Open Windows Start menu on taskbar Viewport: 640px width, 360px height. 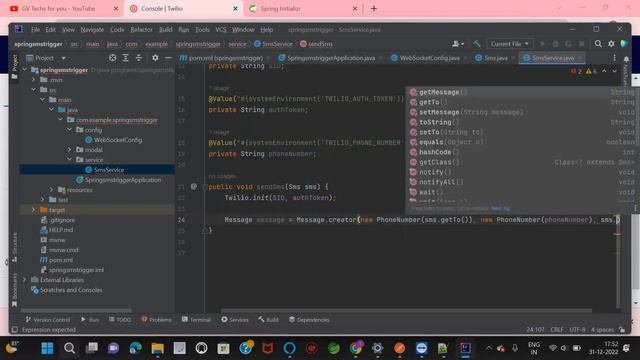point(47,348)
